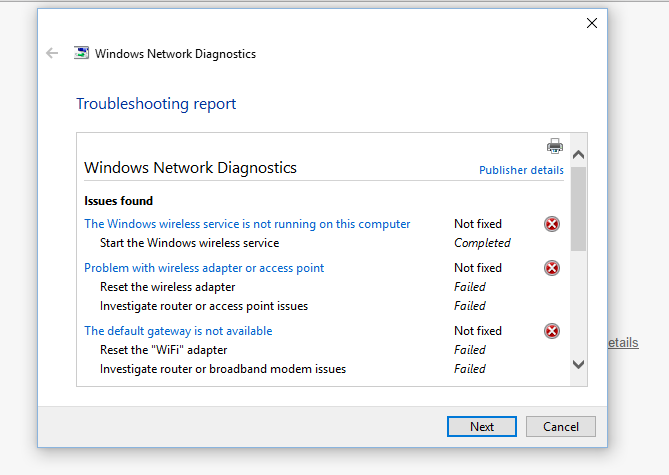Click the partially hidden details link behind dialog
The width and height of the screenshot is (669, 475).
[x=623, y=343]
